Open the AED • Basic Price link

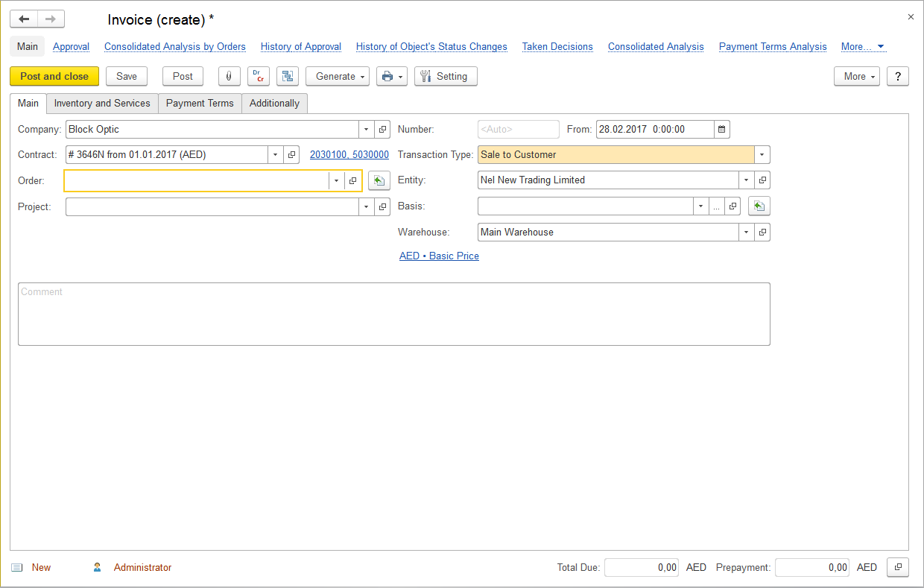pyautogui.click(x=439, y=256)
